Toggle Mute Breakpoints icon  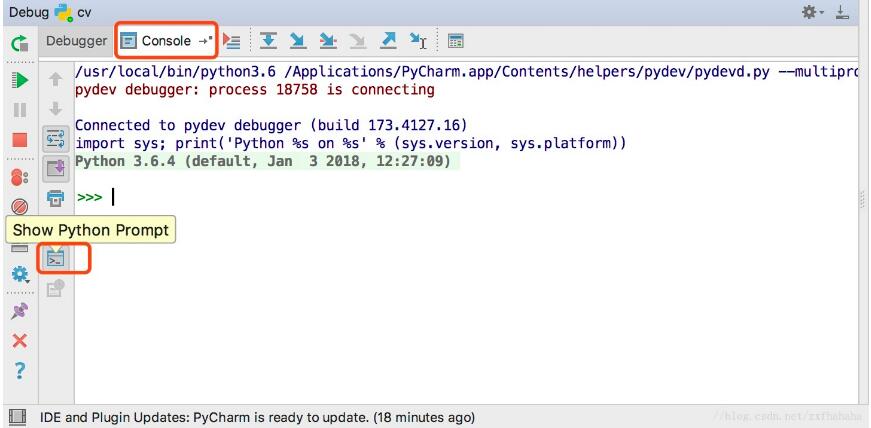pyautogui.click(x=19, y=208)
